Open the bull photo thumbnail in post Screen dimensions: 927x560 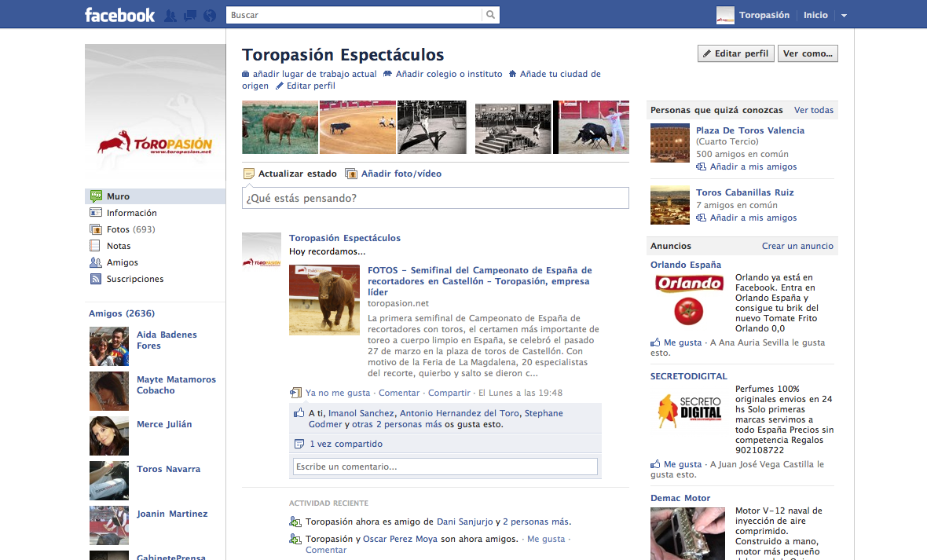point(324,300)
